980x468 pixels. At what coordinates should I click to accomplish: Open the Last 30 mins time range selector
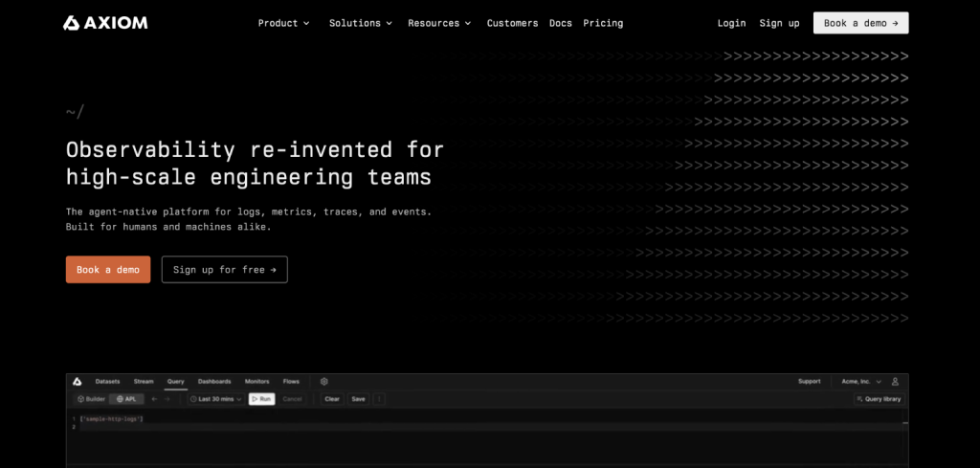point(215,399)
